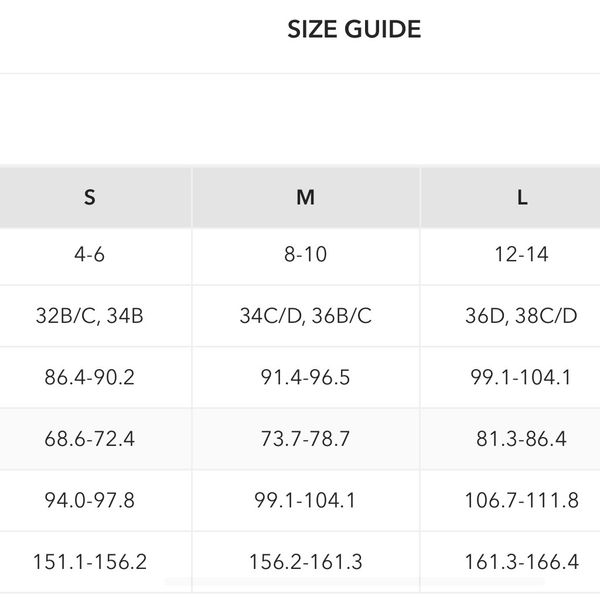Click the 91.4-96.5 measurement cell

306,378
